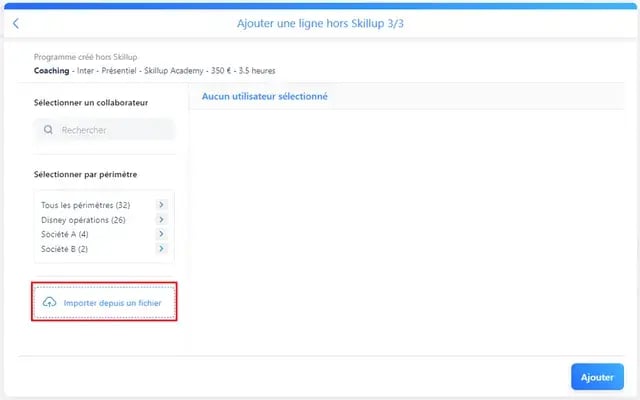Select Société A (4) row

(104, 234)
